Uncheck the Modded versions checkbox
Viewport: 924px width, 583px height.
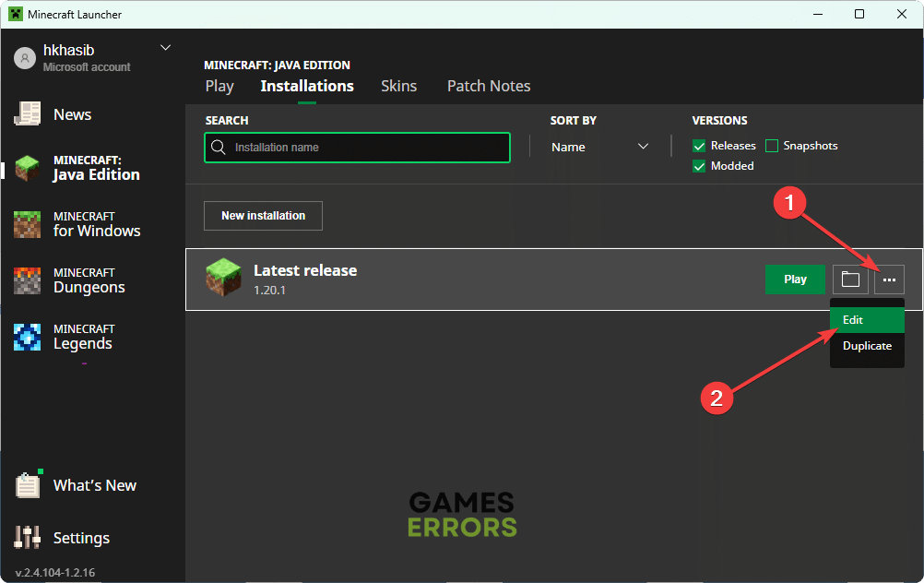(x=699, y=166)
